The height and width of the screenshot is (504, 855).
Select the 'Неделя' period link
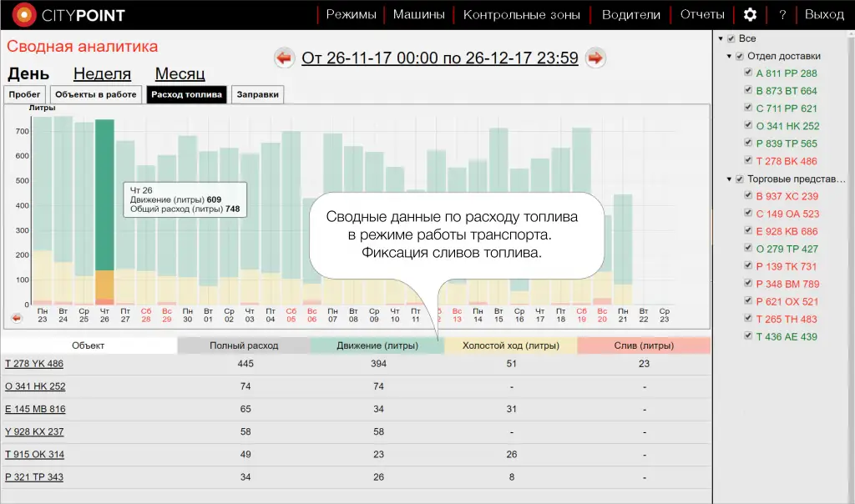(102, 74)
